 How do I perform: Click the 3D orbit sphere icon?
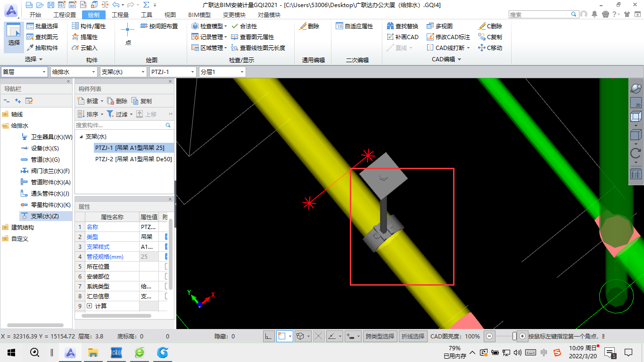(x=636, y=88)
